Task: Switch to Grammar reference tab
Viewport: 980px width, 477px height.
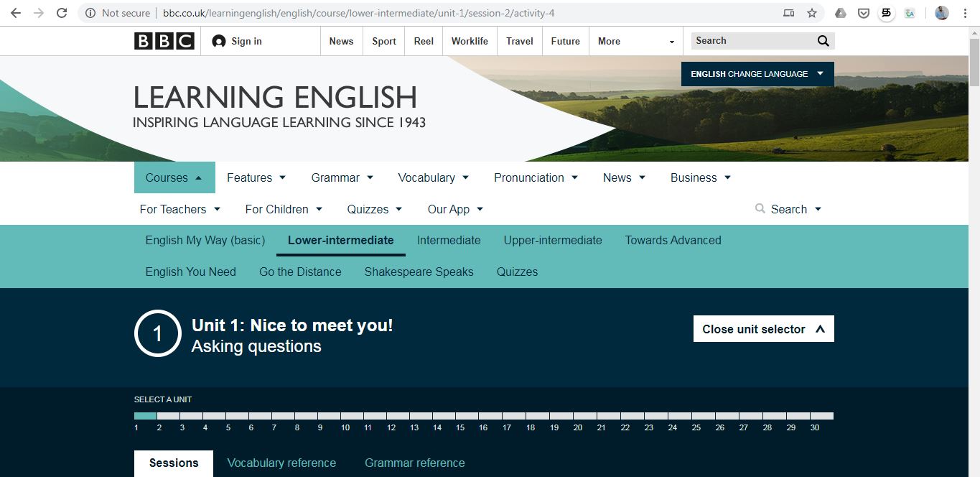Action: point(415,463)
